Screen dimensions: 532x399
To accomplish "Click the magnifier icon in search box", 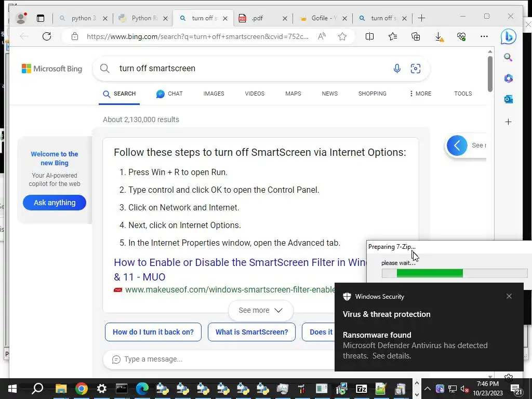I will [105, 69].
